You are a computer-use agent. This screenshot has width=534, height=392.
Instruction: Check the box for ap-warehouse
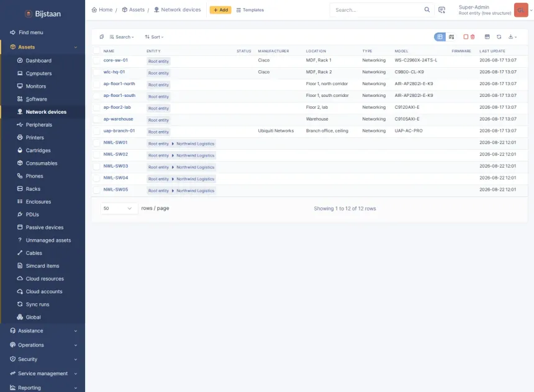tap(97, 119)
